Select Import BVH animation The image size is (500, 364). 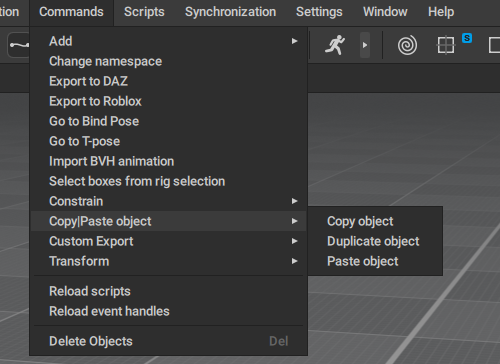point(168,161)
